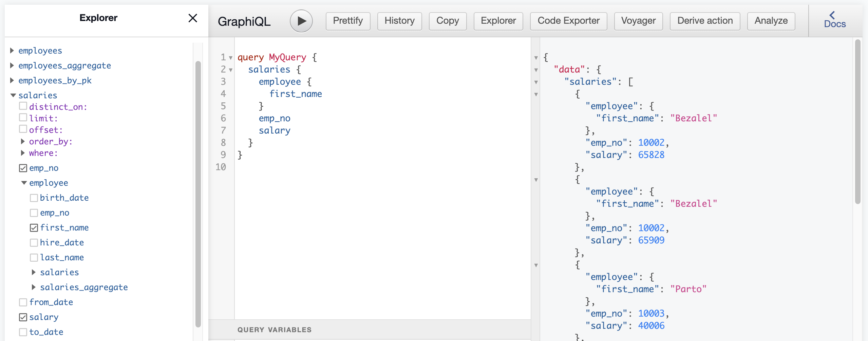
Task: Close the Explorer panel with the X
Action: click(x=193, y=18)
